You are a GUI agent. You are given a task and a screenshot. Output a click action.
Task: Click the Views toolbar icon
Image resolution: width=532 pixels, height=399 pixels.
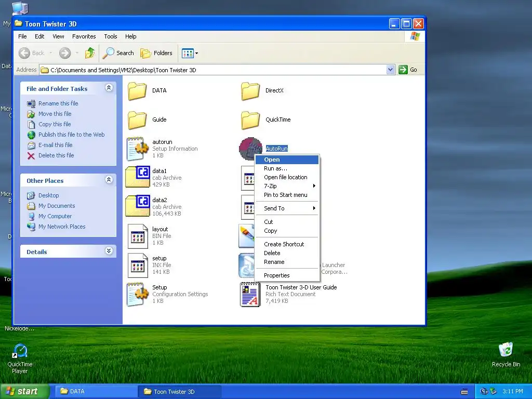(x=188, y=53)
